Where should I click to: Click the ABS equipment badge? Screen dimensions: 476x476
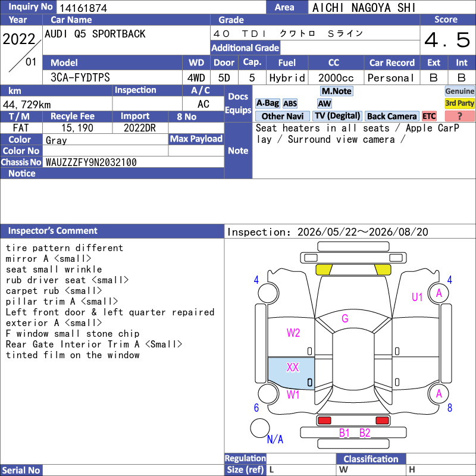290,104
